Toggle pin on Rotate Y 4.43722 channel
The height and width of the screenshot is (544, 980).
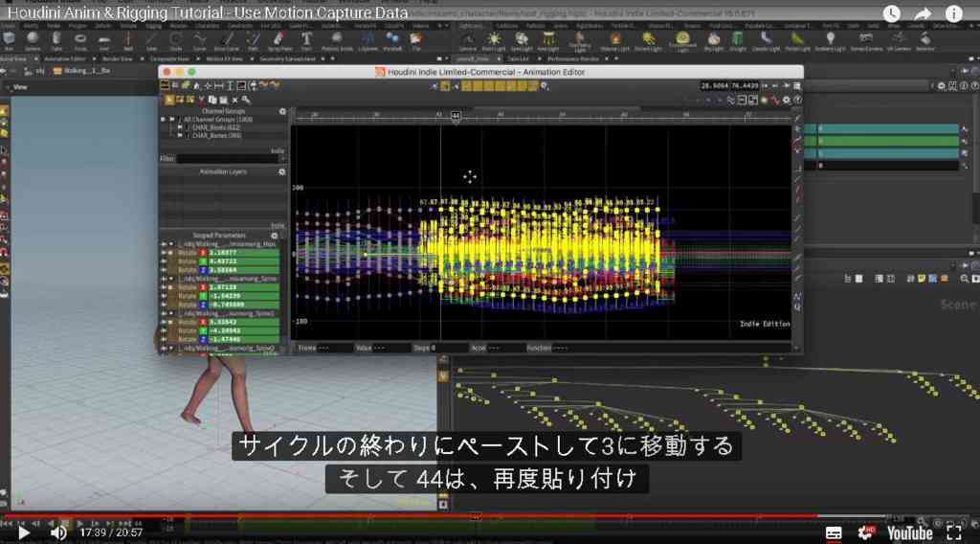pyautogui.click(x=165, y=261)
